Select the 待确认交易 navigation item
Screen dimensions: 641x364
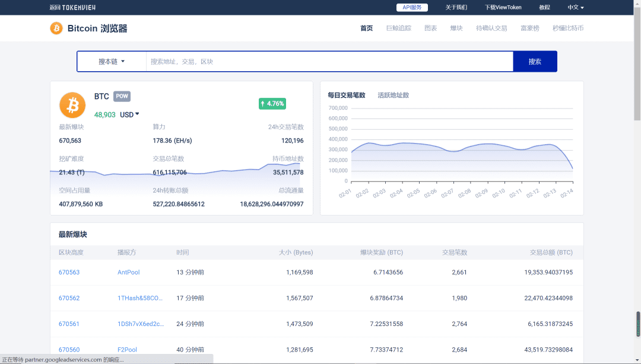491,28
